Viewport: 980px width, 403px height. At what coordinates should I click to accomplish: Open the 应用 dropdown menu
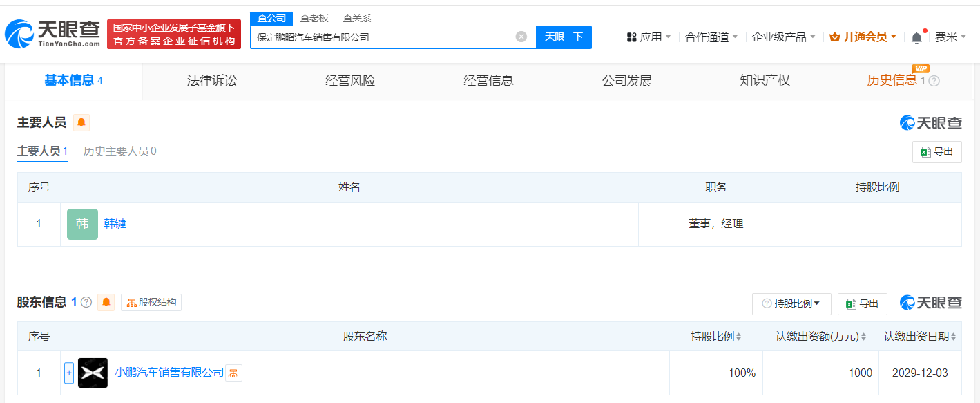click(x=649, y=37)
